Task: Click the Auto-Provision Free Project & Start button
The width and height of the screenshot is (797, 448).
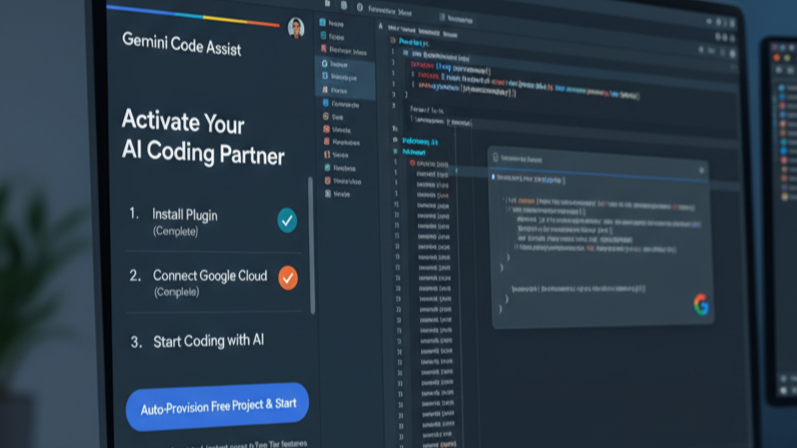Action: click(217, 406)
